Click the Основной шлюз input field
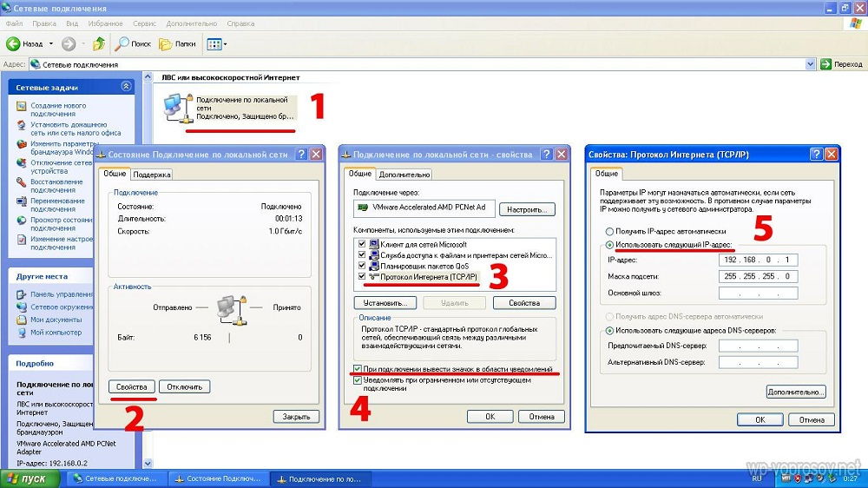Image resolution: width=868 pixels, height=488 pixels. tap(758, 293)
